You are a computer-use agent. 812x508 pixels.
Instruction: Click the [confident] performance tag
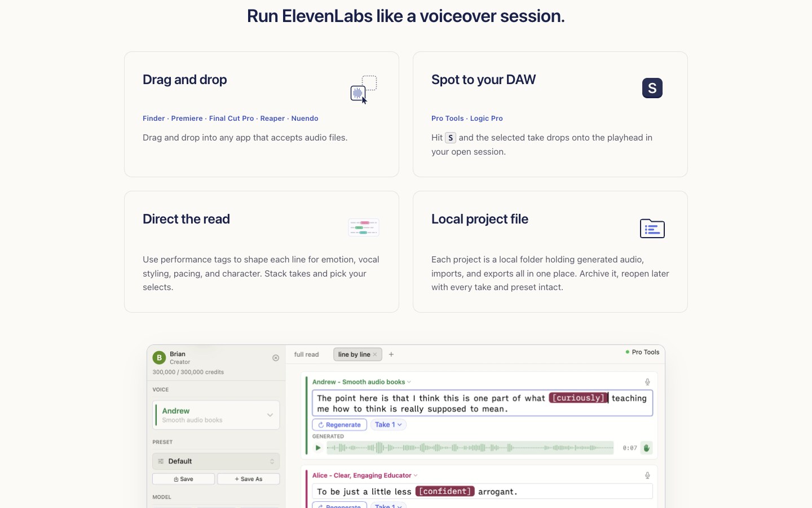(445, 492)
